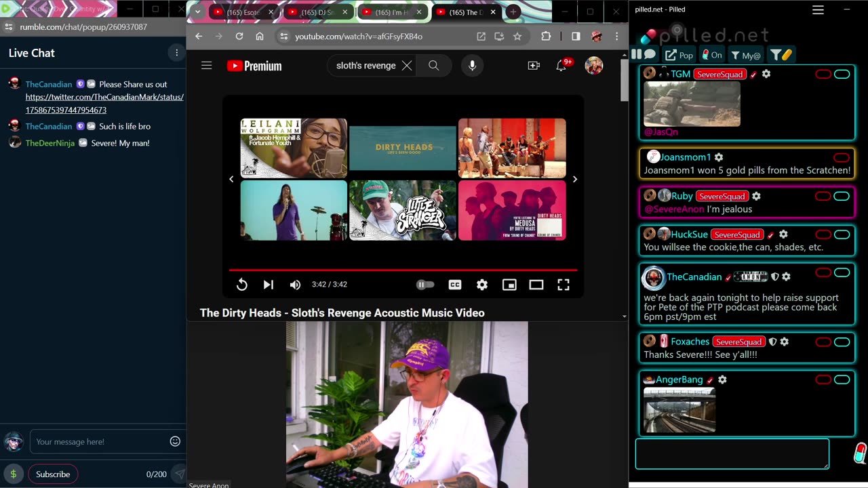Click red pill on TheCanadian's Pilled message
Image resolution: width=868 pixels, height=488 pixels.
point(823,272)
